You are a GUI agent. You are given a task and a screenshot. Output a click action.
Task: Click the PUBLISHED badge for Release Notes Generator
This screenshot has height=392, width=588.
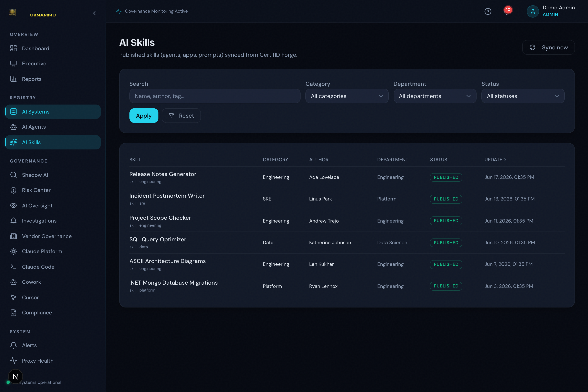pyautogui.click(x=446, y=177)
